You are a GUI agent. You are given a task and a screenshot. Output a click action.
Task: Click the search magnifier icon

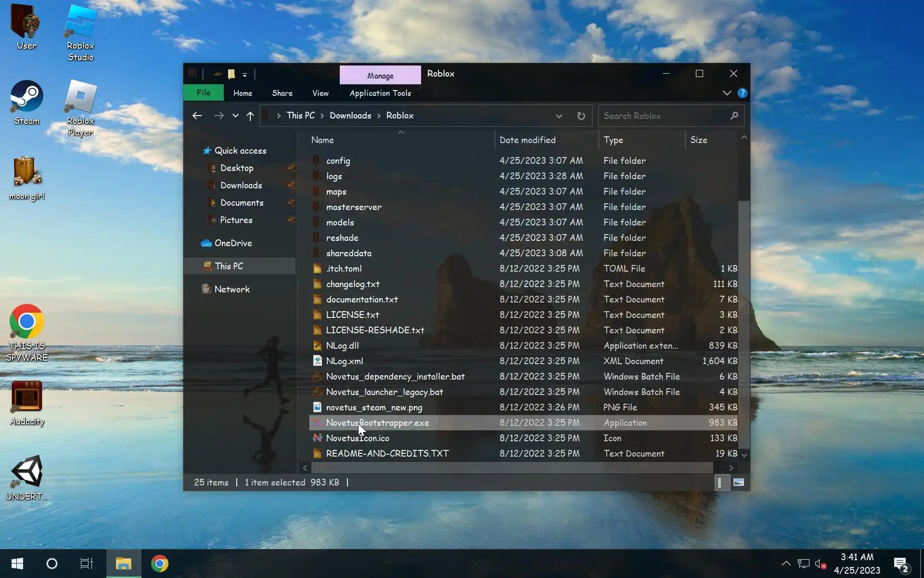(x=733, y=116)
